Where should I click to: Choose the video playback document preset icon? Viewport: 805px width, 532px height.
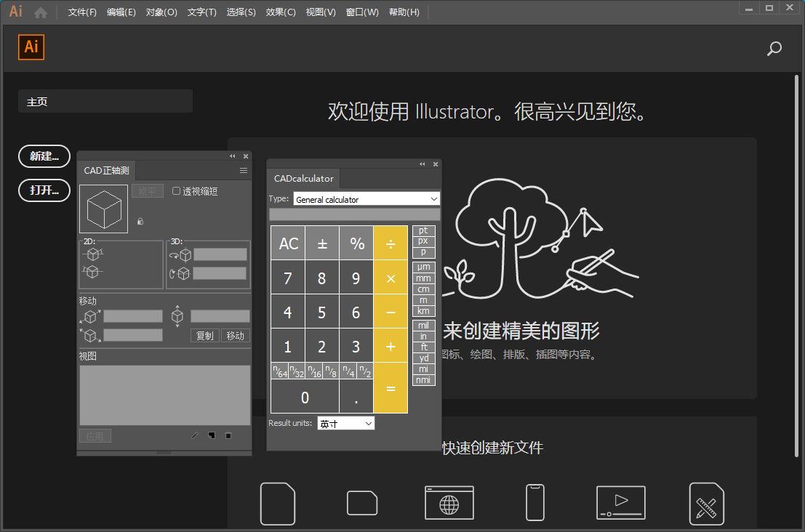pyautogui.click(x=621, y=503)
